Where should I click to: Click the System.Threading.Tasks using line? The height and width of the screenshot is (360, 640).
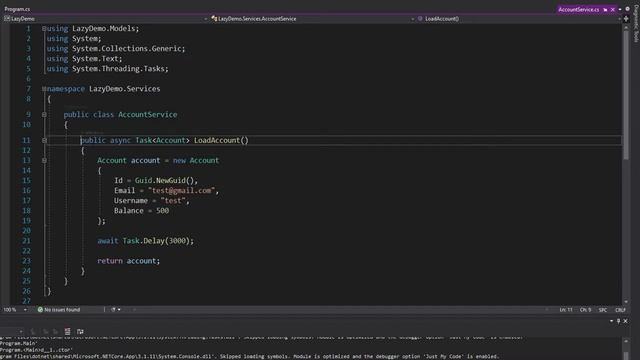coord(107,69)
